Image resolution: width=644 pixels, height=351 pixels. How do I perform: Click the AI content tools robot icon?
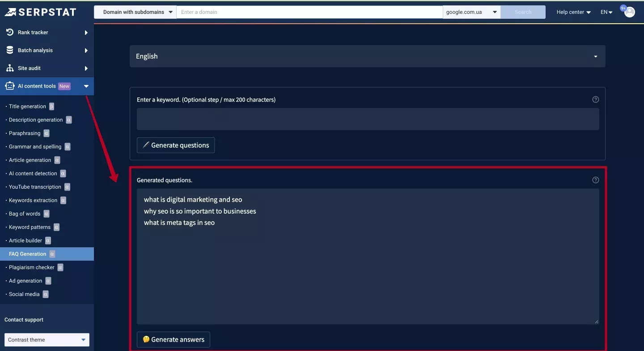coord(10,86)
